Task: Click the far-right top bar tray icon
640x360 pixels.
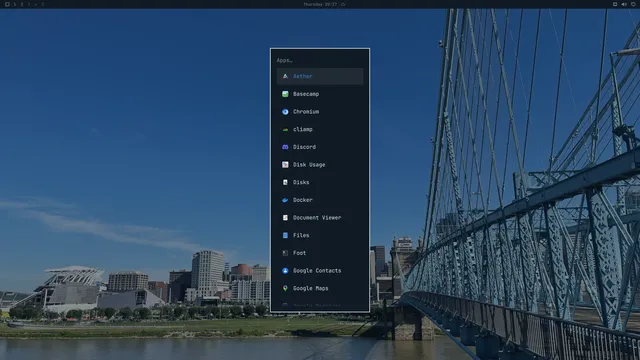Action: click(633, 4)
